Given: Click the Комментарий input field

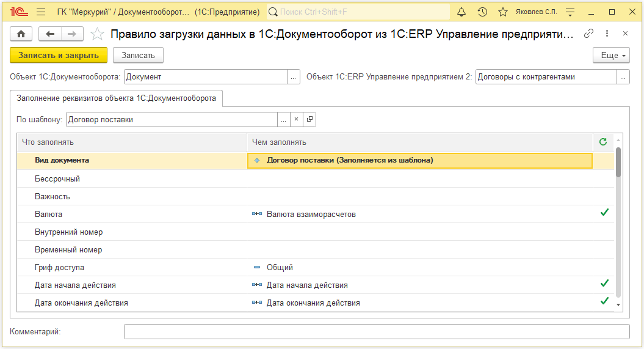Looking at the screenshot, I should tap(377, 331).
